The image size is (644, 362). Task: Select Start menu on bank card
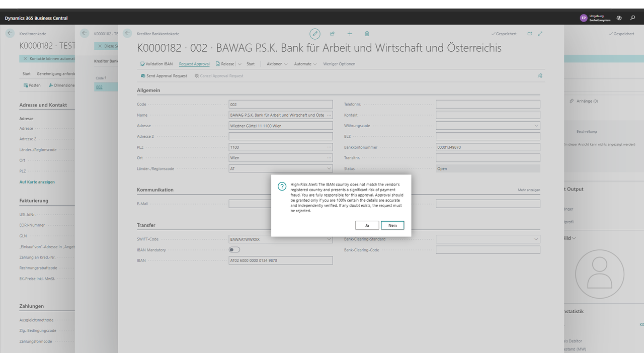(251, 64)
